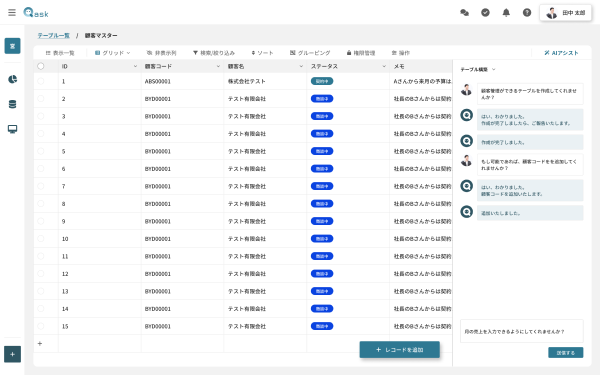Open the monitor sidebar icon

[12, 129]
